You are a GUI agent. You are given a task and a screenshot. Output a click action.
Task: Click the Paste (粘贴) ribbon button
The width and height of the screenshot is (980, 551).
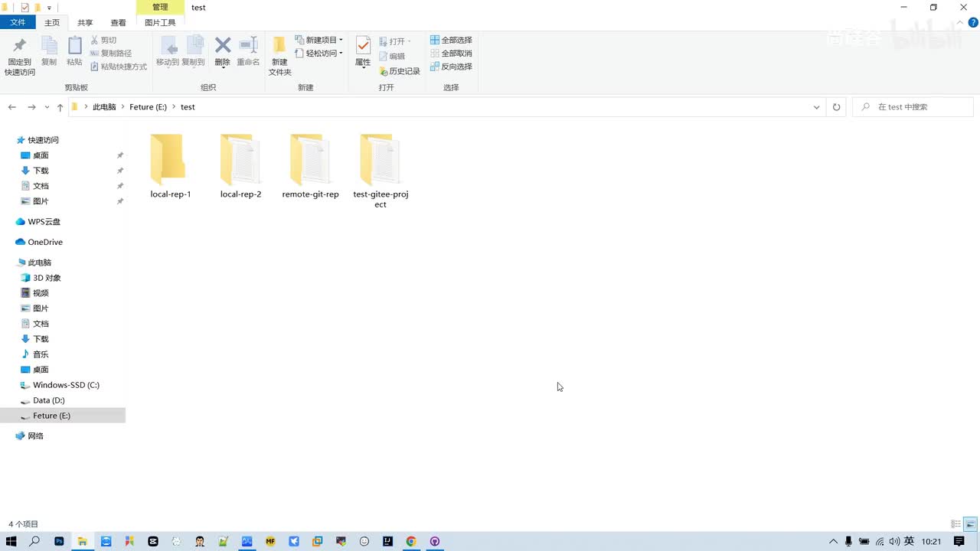[74, 52]
